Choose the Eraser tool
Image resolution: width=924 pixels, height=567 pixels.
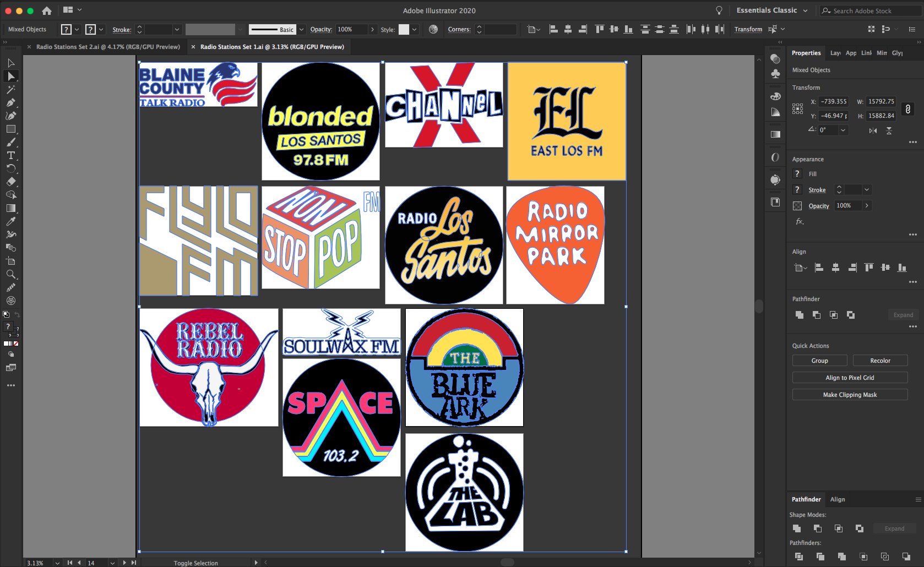point(11,182)
